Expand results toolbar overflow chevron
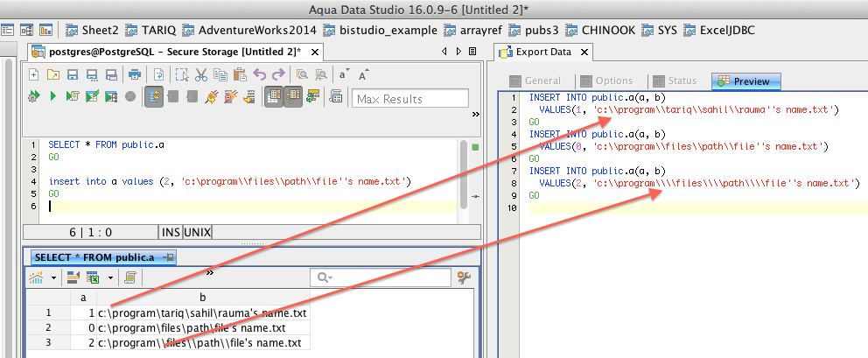Screen dimensions: 868x358 click(x=210, y=272)
